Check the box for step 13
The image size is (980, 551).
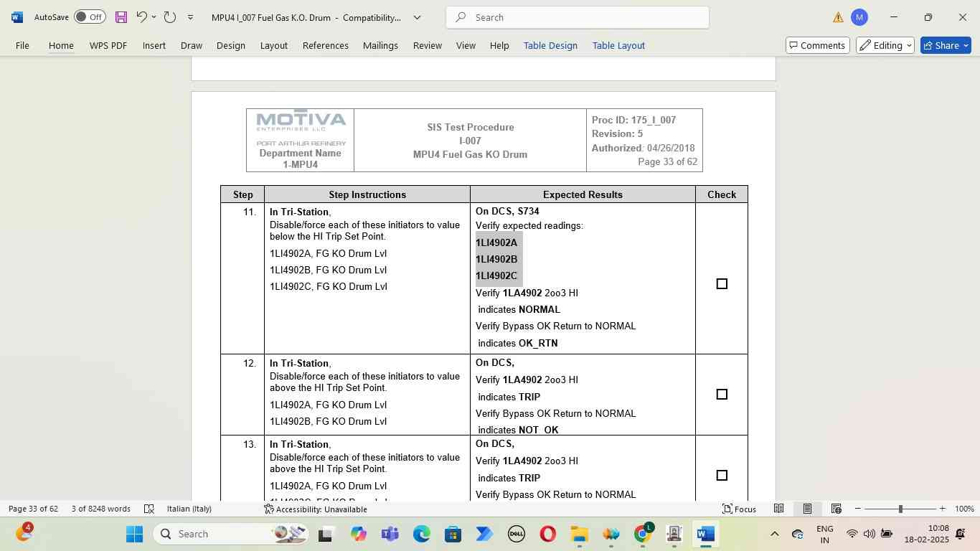722,476
